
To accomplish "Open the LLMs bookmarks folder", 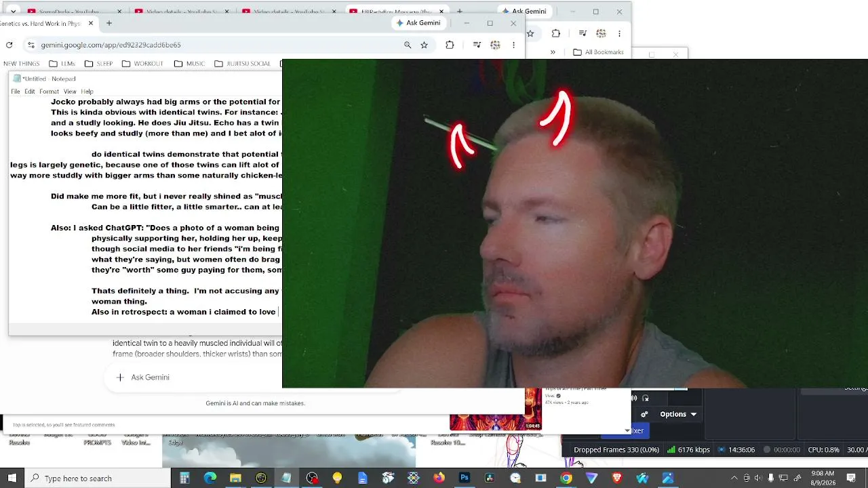I will click(x=62, y=64).
